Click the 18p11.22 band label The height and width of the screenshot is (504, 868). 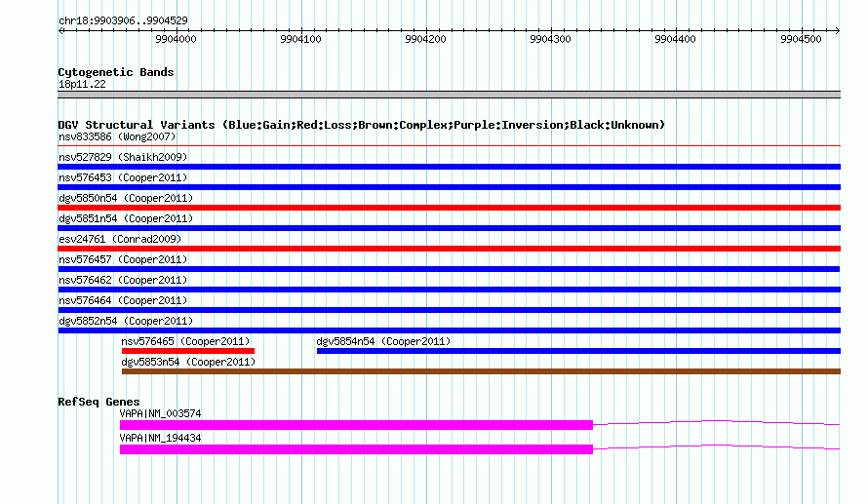(x=82, y=84)
